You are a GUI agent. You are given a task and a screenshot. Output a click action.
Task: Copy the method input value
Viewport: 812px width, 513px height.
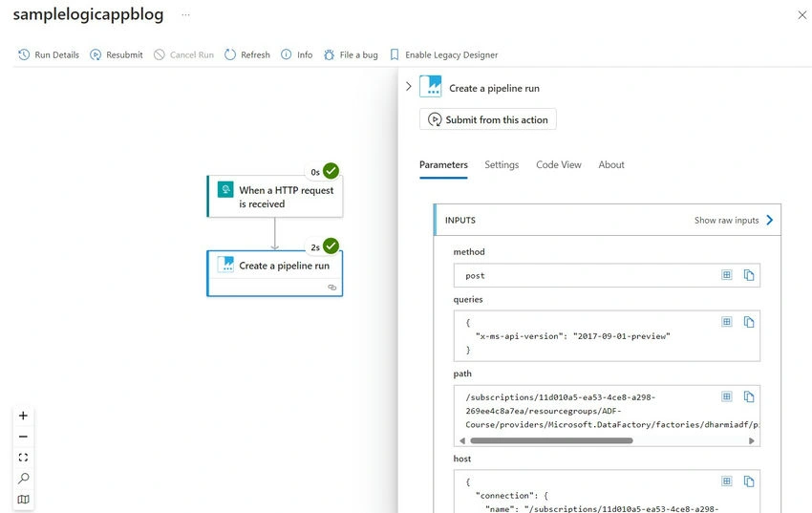749,275
